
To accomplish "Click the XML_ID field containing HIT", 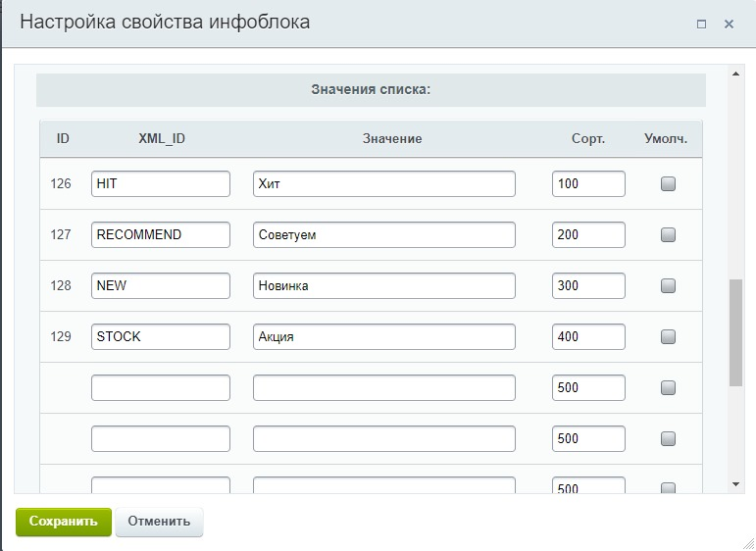I will click(161, 183).
